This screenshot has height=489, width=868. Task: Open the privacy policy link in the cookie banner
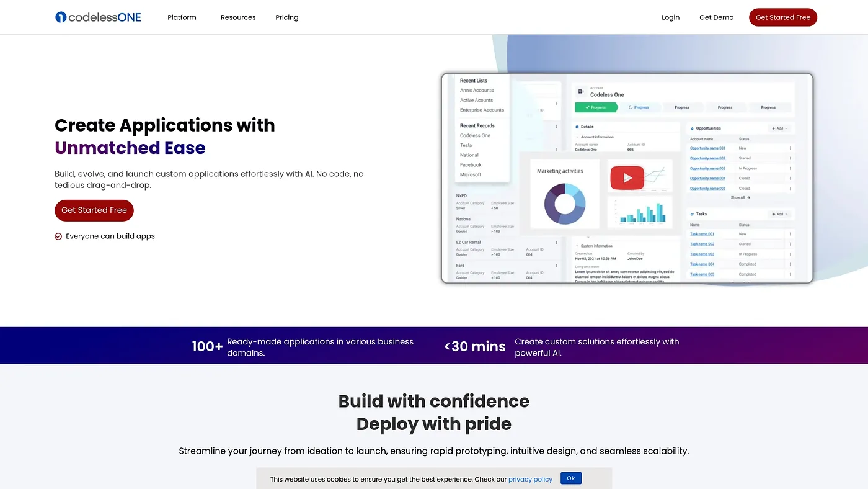click(x=530, y=479)
